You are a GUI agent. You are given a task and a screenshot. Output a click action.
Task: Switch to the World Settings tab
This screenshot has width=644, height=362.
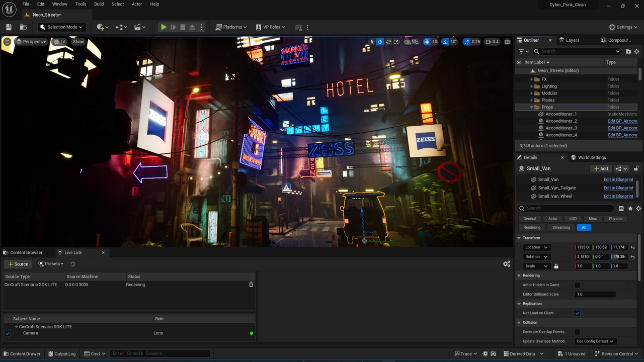pos(588,157)
